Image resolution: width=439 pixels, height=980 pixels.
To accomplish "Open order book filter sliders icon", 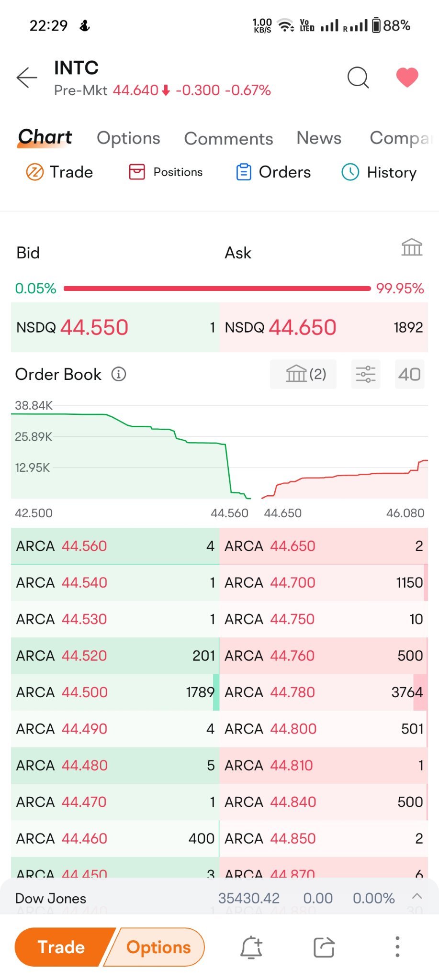I will (365, 374).
